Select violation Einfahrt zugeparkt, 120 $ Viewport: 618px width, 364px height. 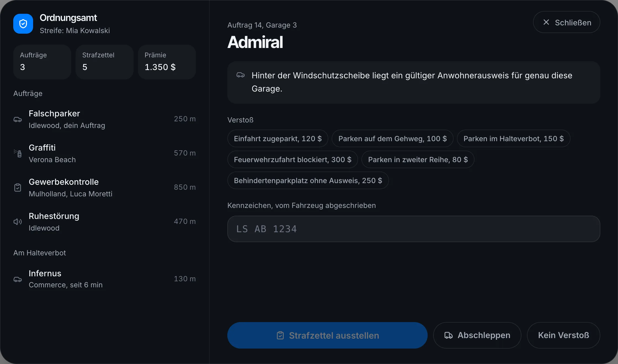(278, 138)
